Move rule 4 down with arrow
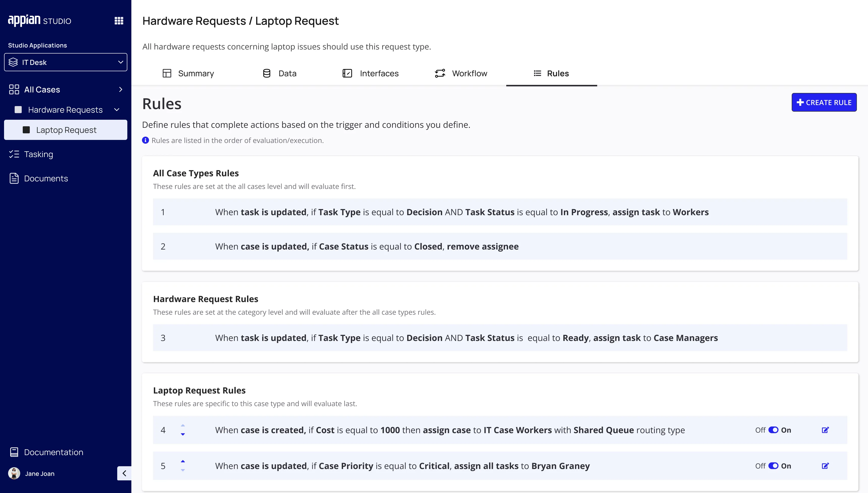Image resolution: width=868 pixels, height=493 pixels. pyautogui.click(x=183, y=434)
